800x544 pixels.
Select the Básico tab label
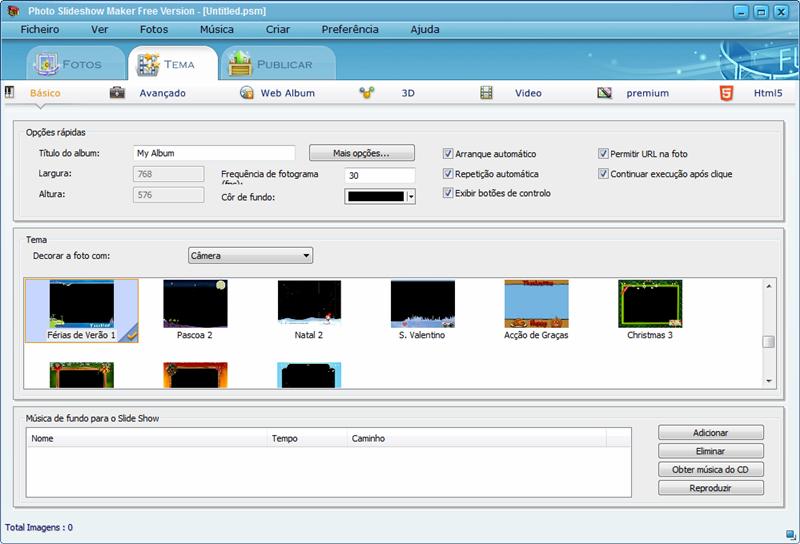(45, 93)
